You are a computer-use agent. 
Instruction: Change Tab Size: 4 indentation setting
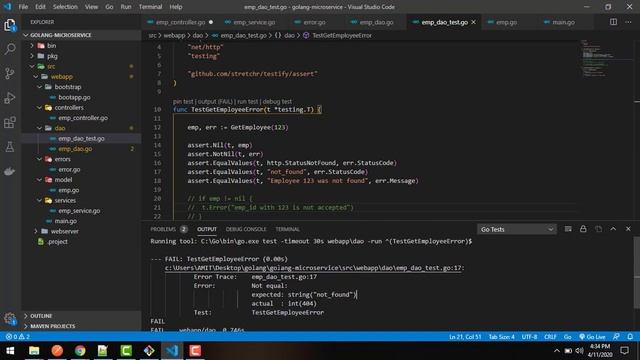(501, 337)
